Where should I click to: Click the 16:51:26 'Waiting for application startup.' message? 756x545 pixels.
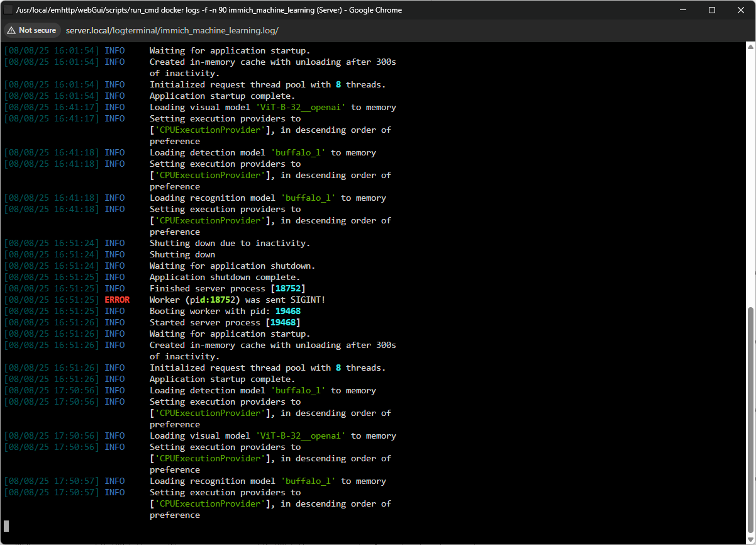(x=230, y=334)
